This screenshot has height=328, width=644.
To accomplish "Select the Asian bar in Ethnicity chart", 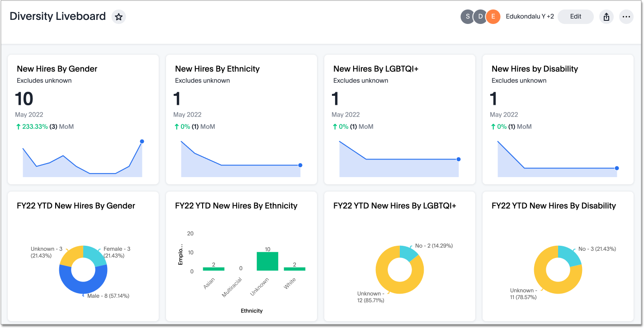I will 213,269.
